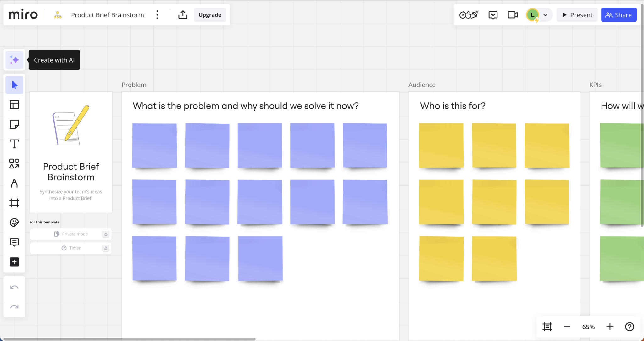Toggle Private mode for this template
Screen dimensions: 644x341
[x=71, y=234]
